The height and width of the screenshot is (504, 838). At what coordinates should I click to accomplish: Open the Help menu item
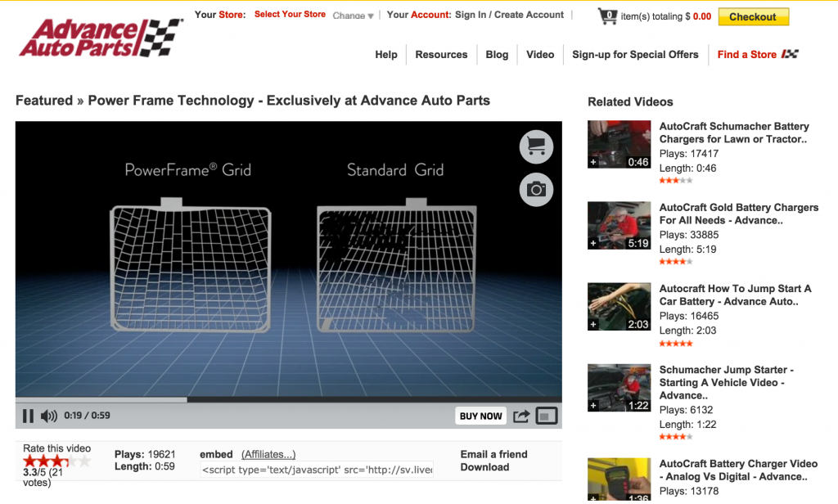[x=386, y=55]
